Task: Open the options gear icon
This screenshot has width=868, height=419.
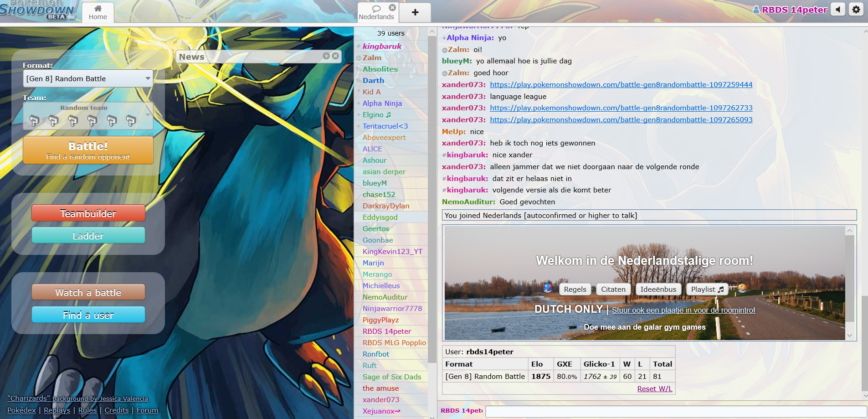Action: coord(856,10)
